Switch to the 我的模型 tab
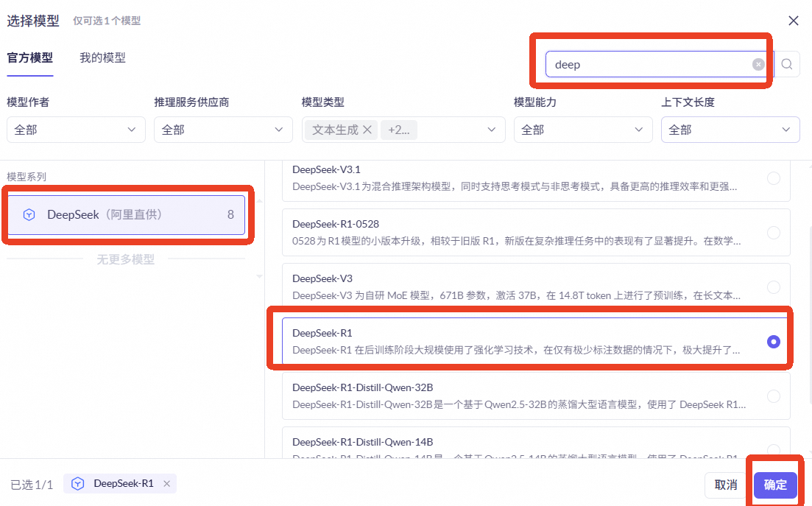Screen dimensions: 812x506 (x=102, y=57)
